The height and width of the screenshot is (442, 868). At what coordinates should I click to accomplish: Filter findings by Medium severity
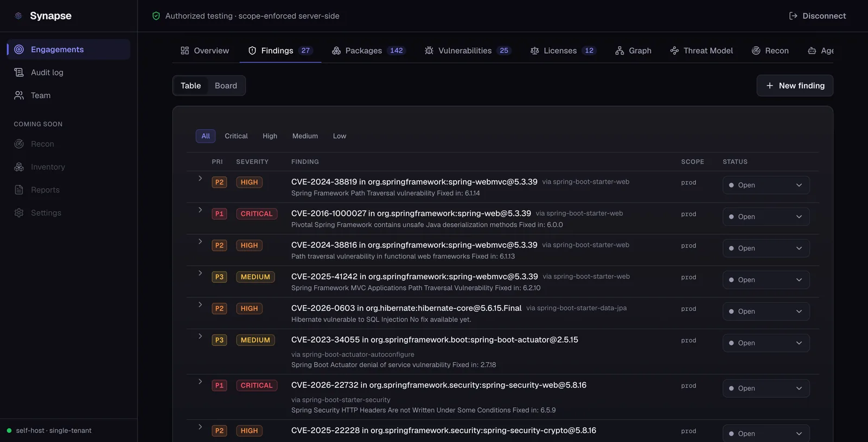[305, 136]
